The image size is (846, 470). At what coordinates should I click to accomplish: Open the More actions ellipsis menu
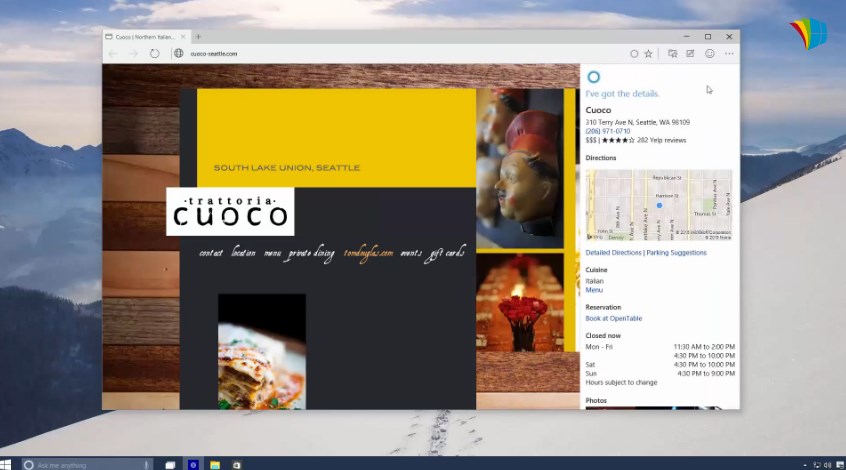729,53
